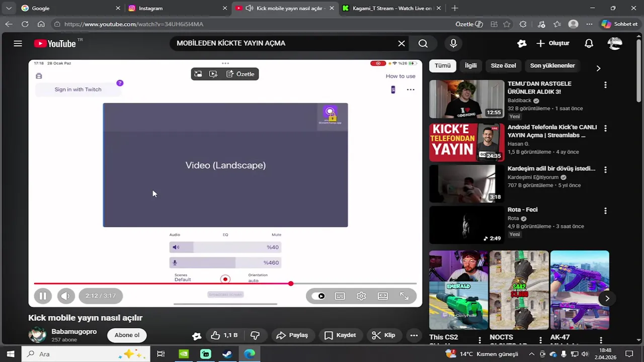Share the video via Paylaş
Viewport: 644px width, 362px height.
point(292,335)
